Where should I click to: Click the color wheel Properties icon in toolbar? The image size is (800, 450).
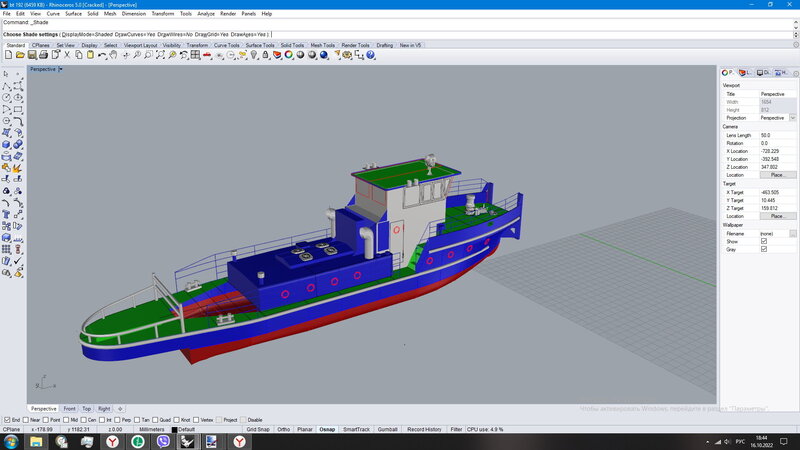[x=289, y=55]
